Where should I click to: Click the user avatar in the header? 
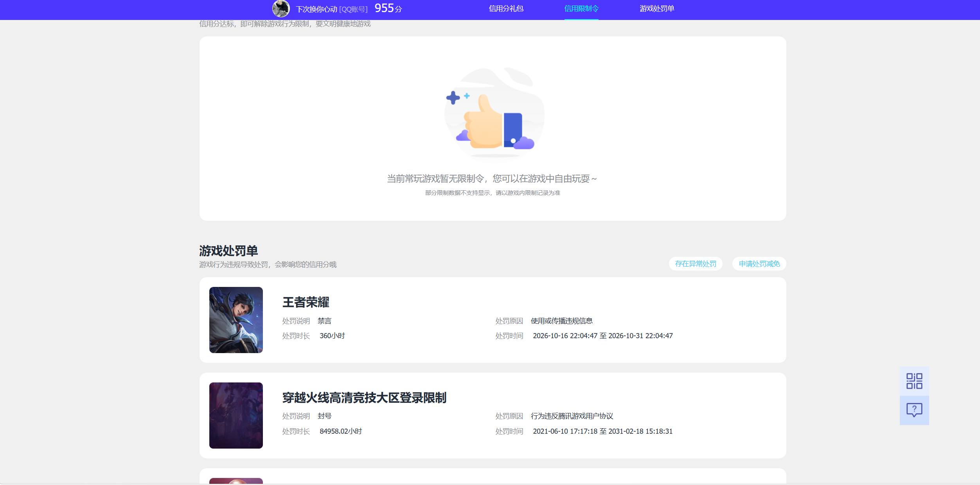coord(281,9)
